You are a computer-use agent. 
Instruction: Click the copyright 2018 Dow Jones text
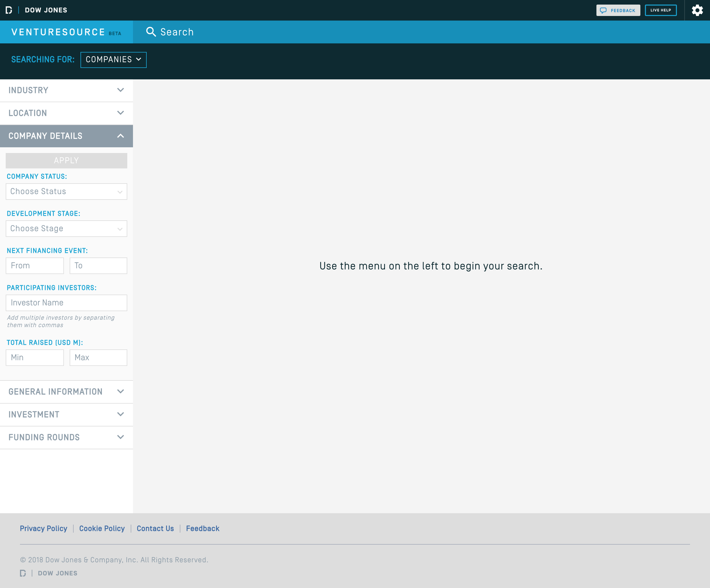(114, 560)
